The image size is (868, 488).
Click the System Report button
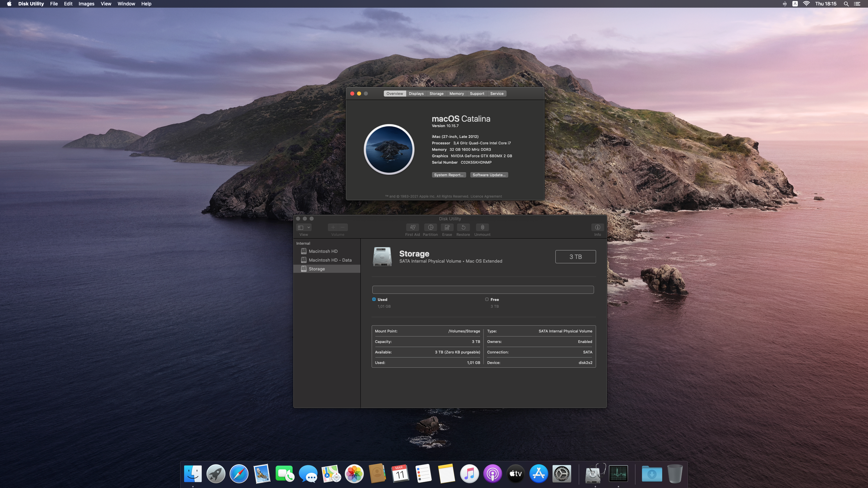click(x=449, y=175)
